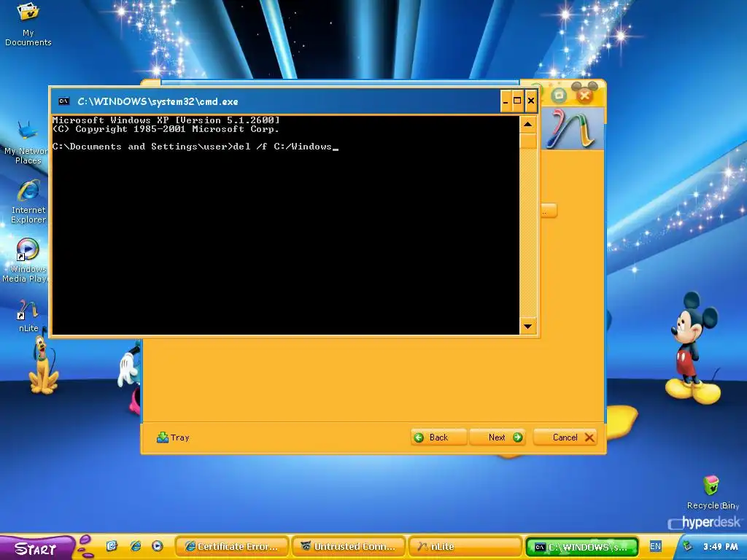Click the cmd scrollbar down arrow
Screen dimensions: 747x560
tap(528, 326)
